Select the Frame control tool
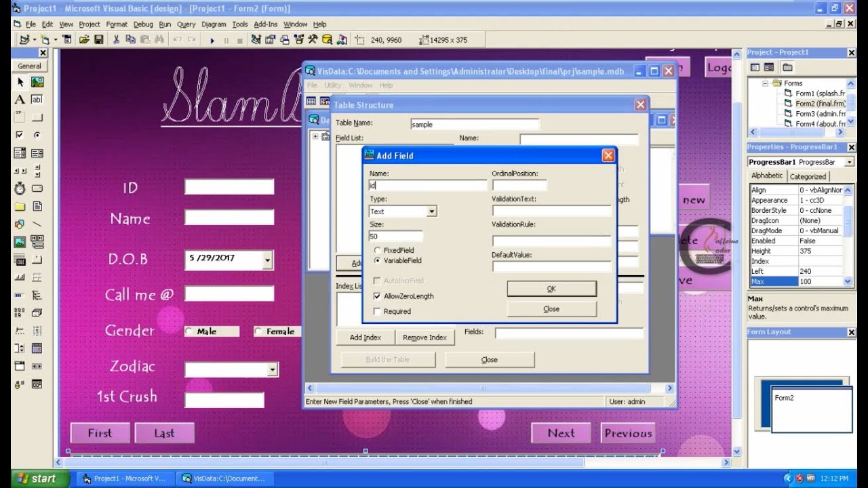868x488 pixels. [20, 117]
